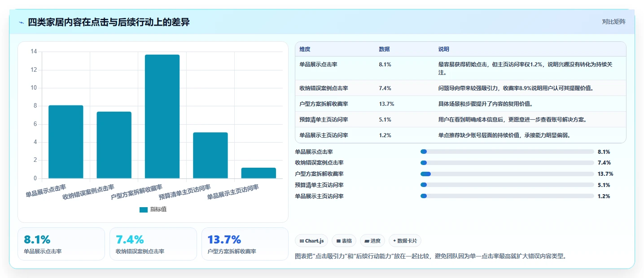Click 单品展示点击率 cell in the table
644x278 pixels.
point(318,65)
